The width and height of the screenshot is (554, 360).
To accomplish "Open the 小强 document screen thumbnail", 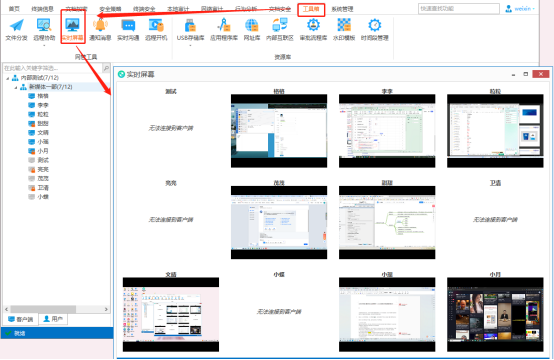I will [x=387, y=314].
